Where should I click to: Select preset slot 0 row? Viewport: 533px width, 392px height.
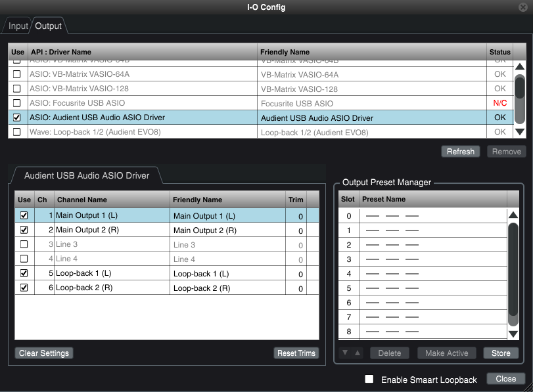(x=423, y=216)
